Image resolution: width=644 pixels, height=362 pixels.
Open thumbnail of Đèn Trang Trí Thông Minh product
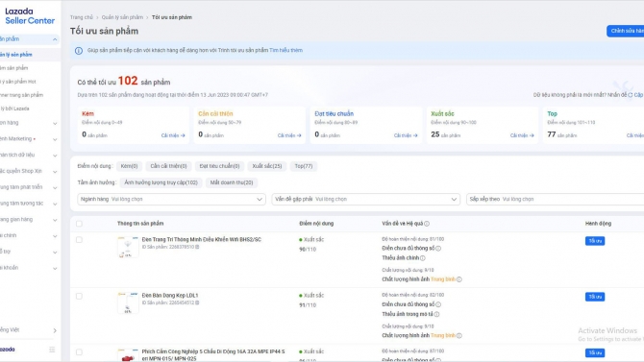point(128,247)
